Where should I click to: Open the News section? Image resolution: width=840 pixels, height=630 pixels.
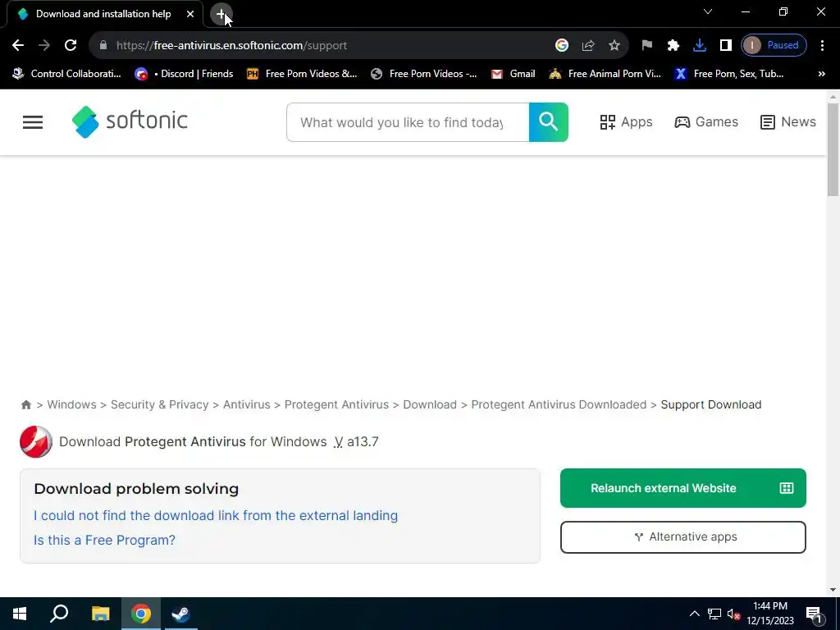tap(788, 122)
